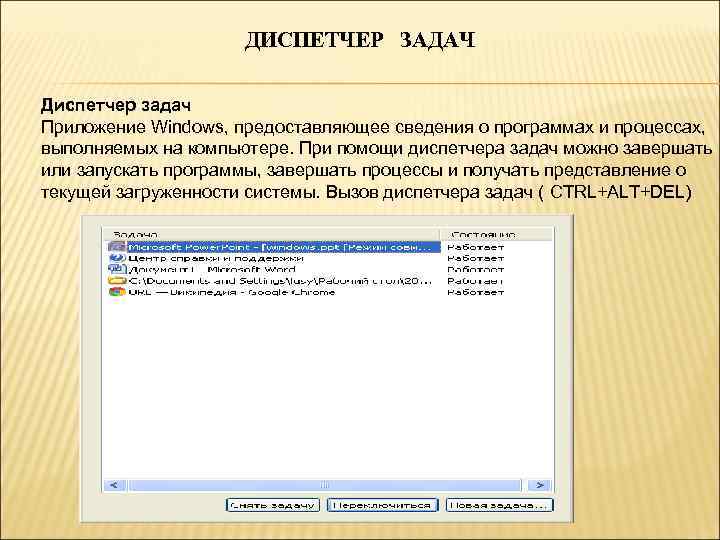The image size is (720, 540).
Task: Open 'Новая задача...' dialog button
Action: [500, 505]
